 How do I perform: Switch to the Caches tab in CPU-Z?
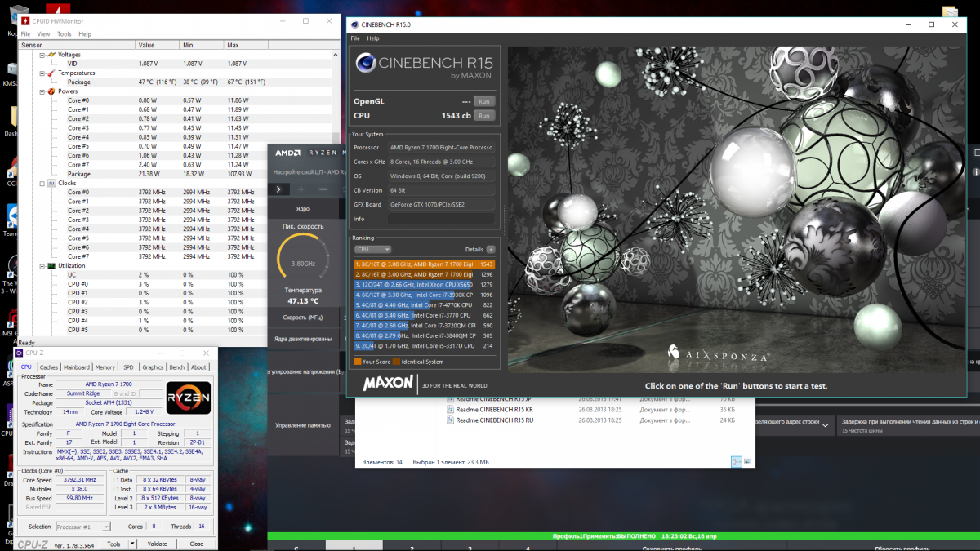[49, 367]
